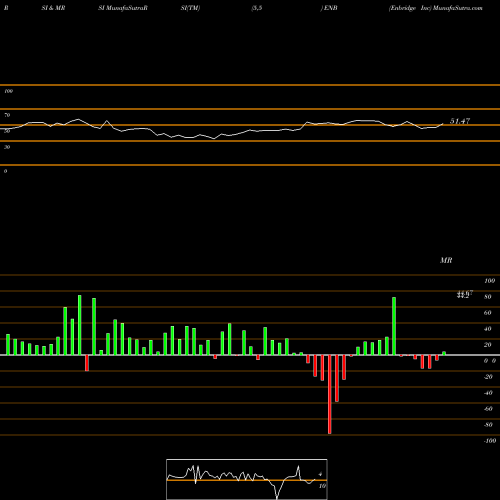Click the MR axis label -60
Screen dimensions: 500x500
point(488,409)
